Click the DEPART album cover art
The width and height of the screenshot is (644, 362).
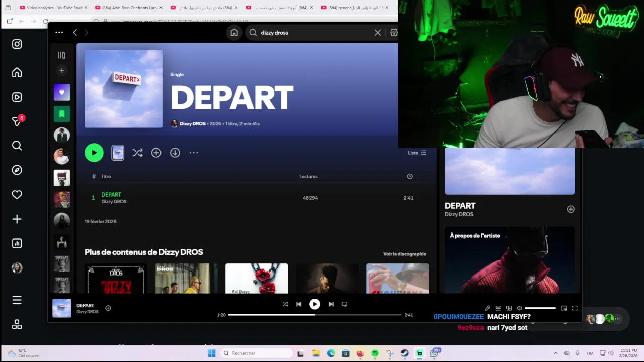[x=123, y=88]
